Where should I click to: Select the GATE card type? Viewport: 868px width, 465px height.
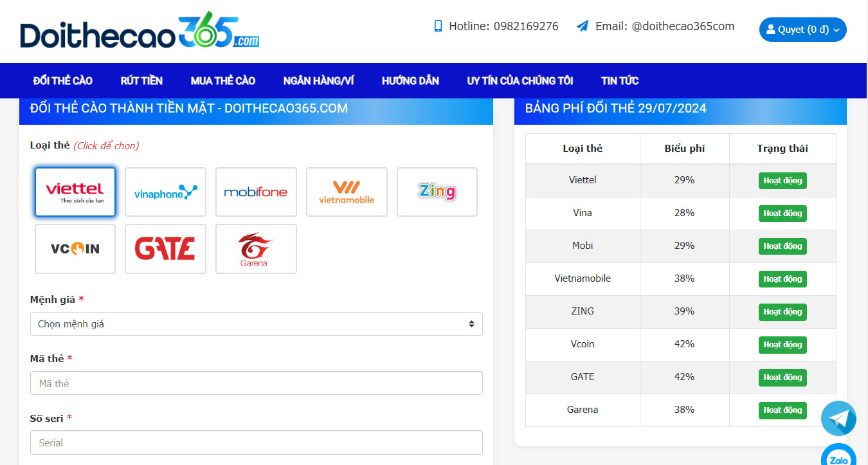(165, 248)
